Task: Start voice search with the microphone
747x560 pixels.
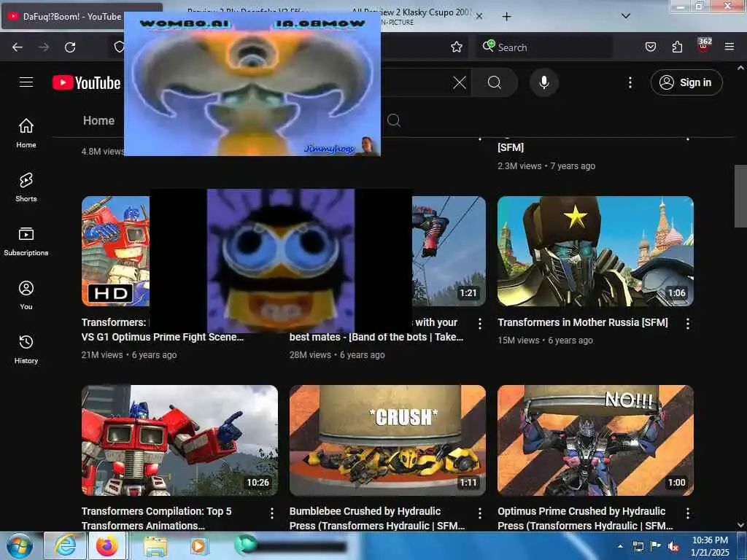Action: pos(544,83)
